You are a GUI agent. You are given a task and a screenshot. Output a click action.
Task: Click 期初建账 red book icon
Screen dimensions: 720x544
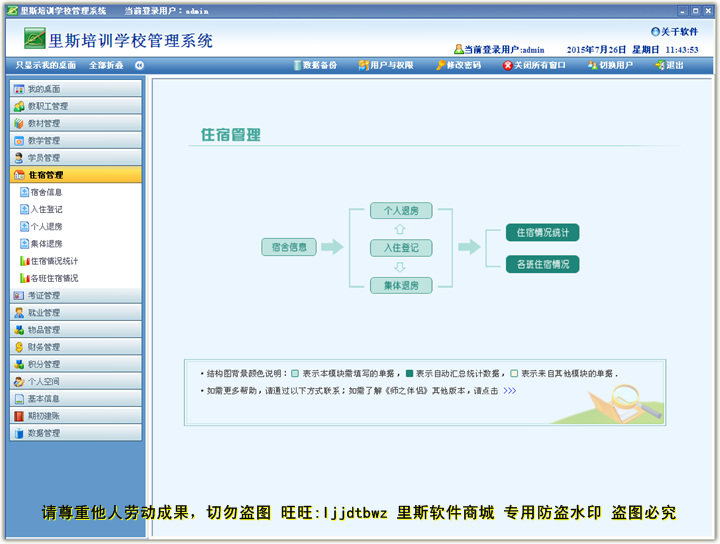(19, 416)
